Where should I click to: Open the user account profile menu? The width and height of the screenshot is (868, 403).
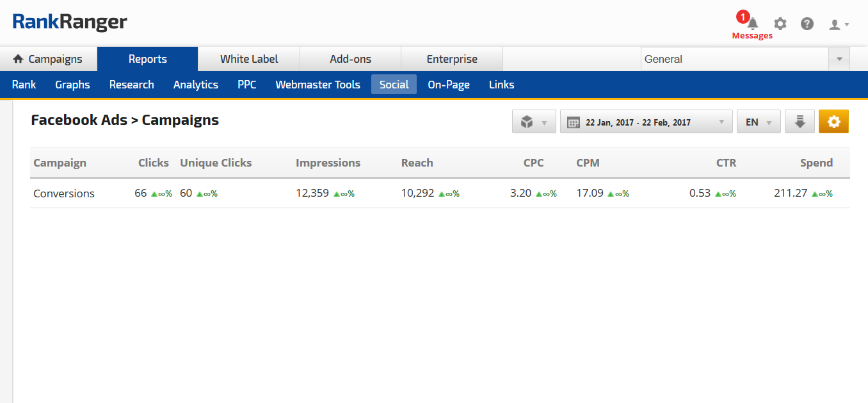(839, 24)
